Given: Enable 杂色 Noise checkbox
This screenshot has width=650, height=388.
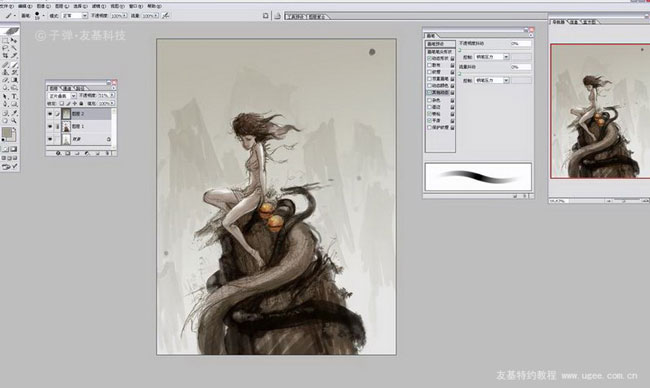Looking at the screenshot, I should coord(429,100).
